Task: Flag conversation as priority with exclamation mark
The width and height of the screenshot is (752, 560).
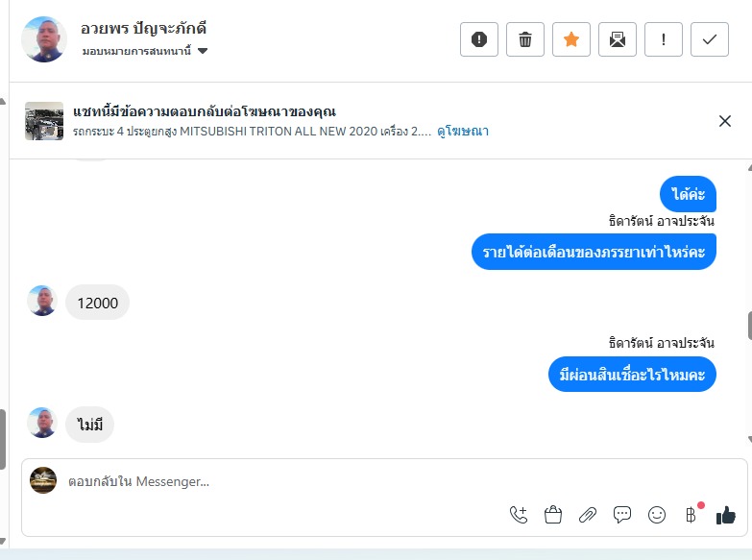Action: click(x=664, y=39)
